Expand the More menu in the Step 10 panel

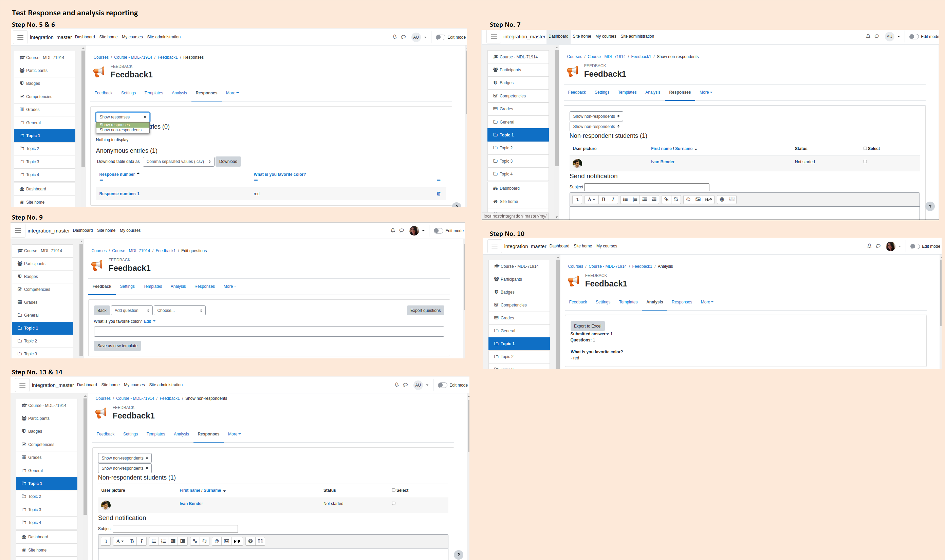[707, 302]
